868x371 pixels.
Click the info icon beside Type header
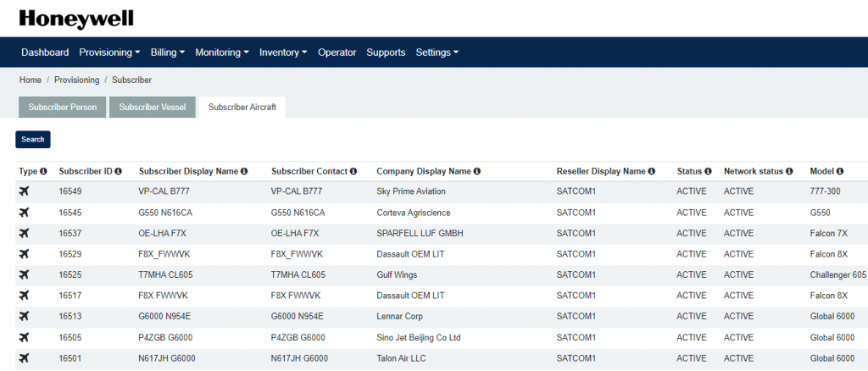click(44, 171)
